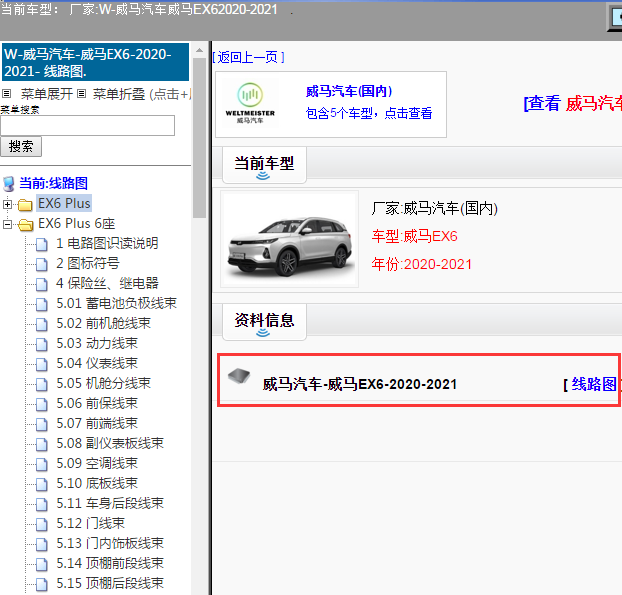This screenshot has height=595, width=622.
Task: Click 菜单展开 text link
Action: point(47,94)
